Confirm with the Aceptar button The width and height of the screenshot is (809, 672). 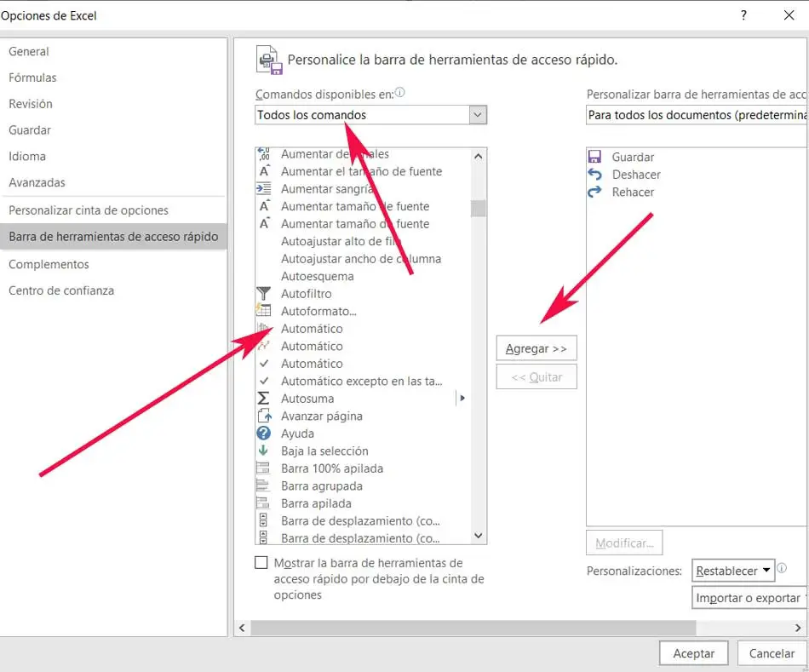pos(693,653)
